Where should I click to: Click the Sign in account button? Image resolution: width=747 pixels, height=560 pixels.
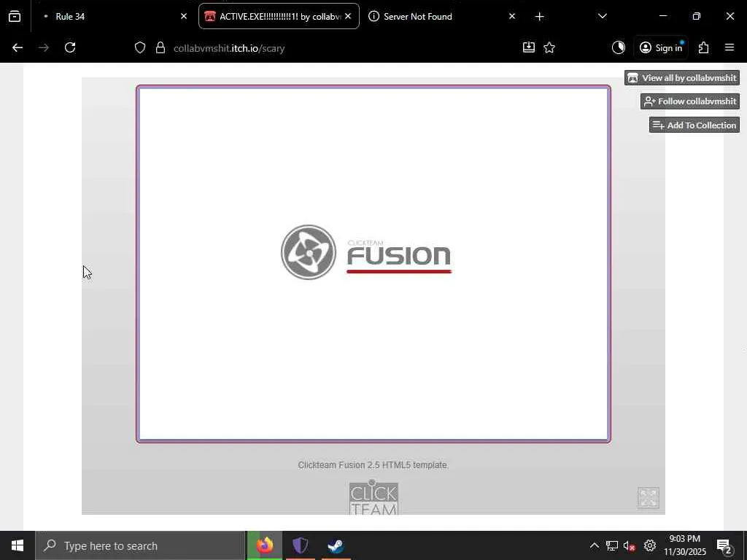(x=661, y=47)
